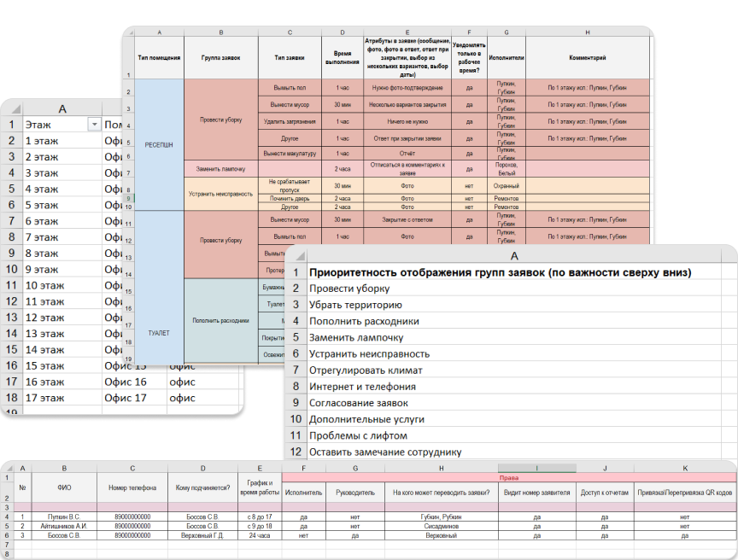Screen dimensions: 738x560
Task: Select column H header above Комментарий
Action: [588, 32]
